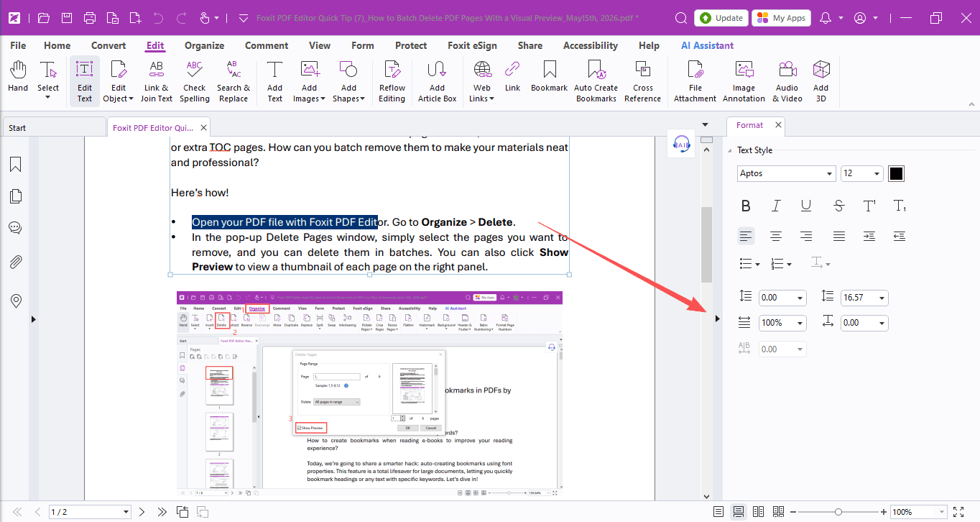This screenshot has width=980, height=522.
Task: Insert a Link with Link tool
Action: [512, 77]
